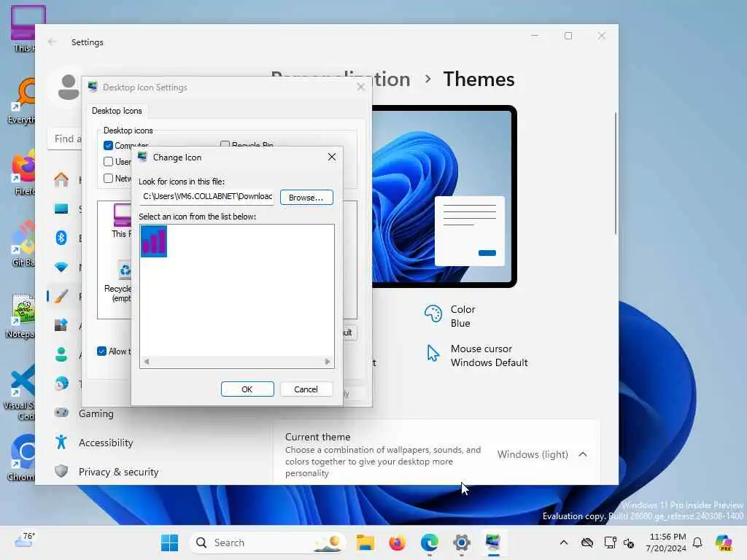
Task: Open the Windows Start menu
Action: tap(169, 542)
